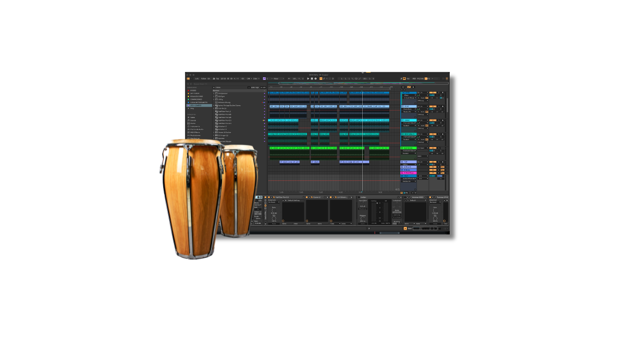This screenshot has height=337, width=644.
Task: Click the Drums category icon
Action: [x=188, y=123]
